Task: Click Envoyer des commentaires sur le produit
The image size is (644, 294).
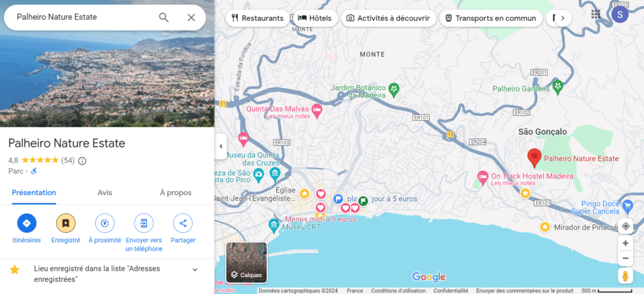Action: click(525, 291)
